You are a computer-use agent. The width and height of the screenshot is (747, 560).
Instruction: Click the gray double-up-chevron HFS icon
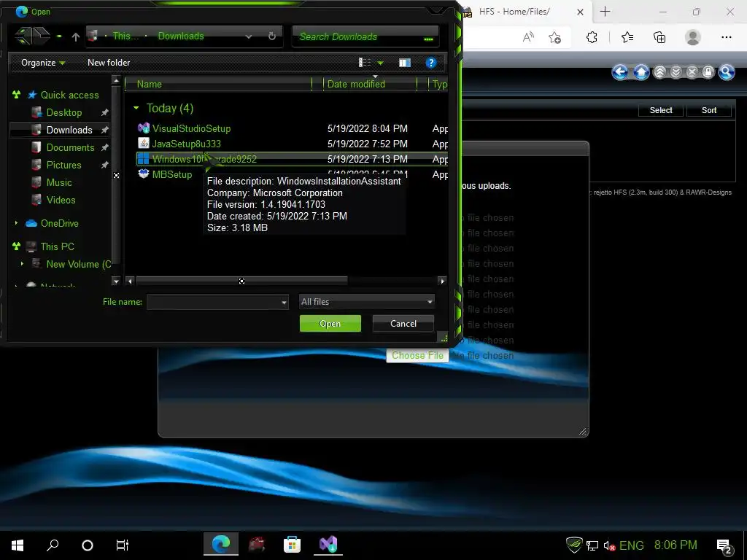click(x=659, y=72)
